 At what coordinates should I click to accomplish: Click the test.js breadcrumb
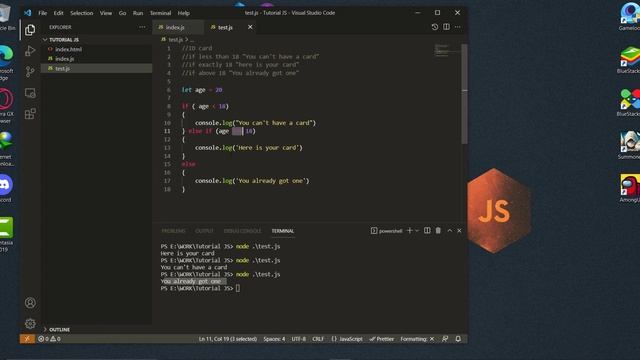(x=175, y=40)
